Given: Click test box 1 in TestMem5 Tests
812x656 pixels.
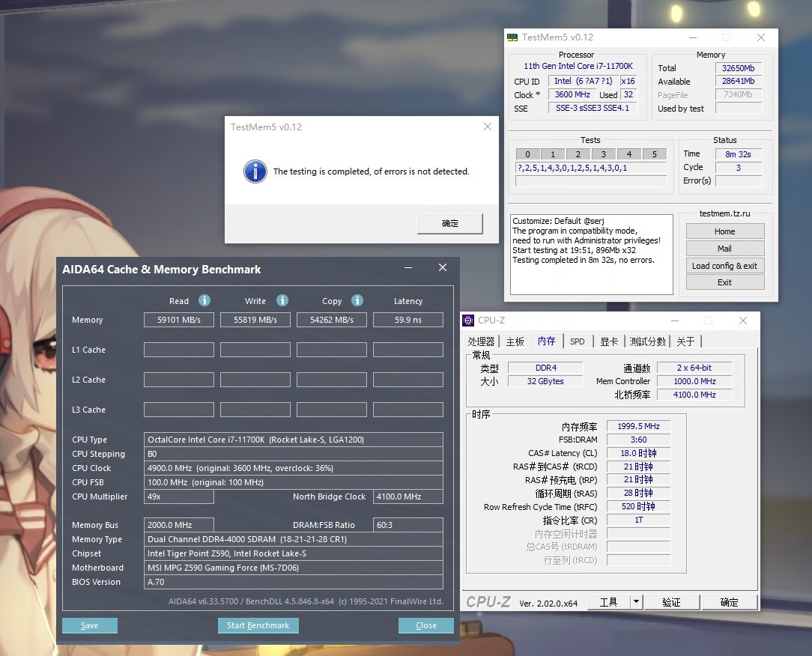Looking at the screenshot, I should pyautogui.click(x=553, y=154).
